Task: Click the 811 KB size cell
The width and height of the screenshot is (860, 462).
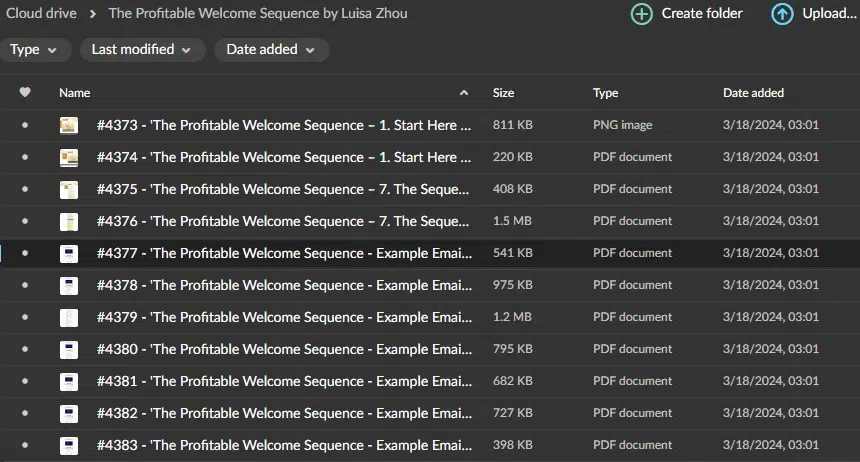Action: (513, 125)
